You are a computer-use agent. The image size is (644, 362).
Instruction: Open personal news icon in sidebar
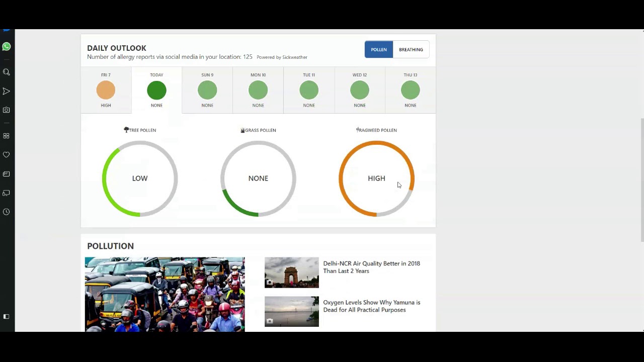pos(7,174)
